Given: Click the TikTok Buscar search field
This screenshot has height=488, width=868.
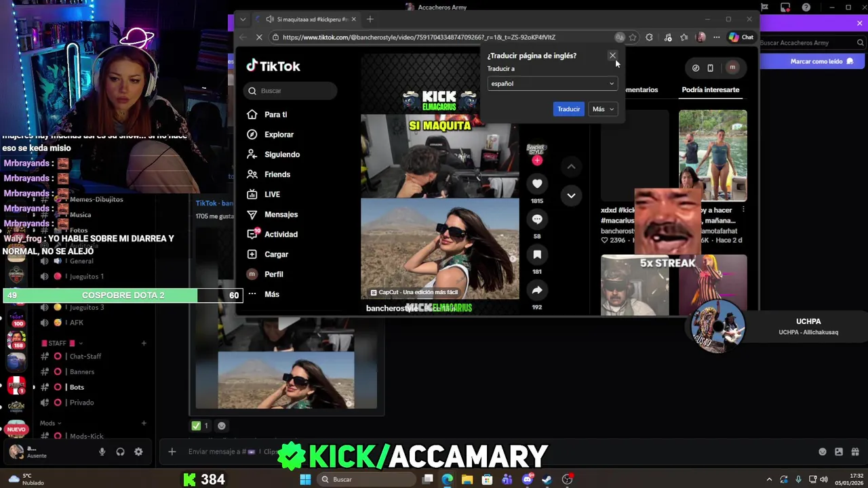Looking at the screenshot, I should [290, 91].
